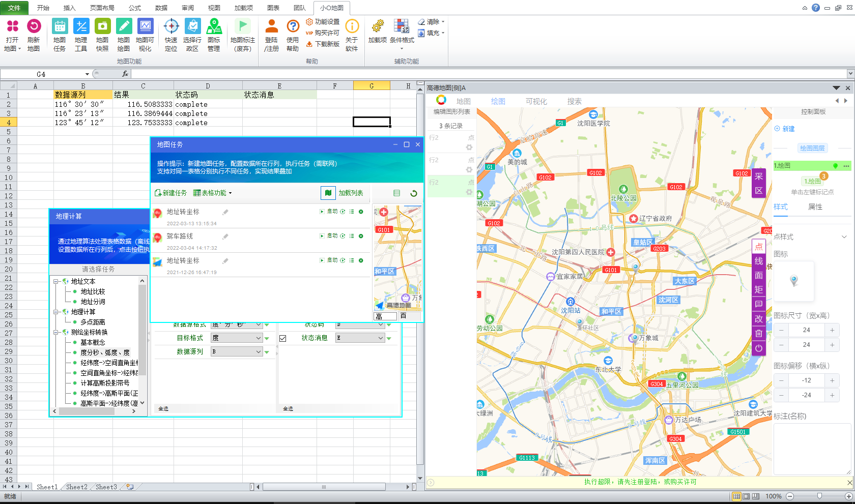Image resolution: width=855 pixels, height=504 pixels.
Task: Toggle the green visibility dot on 1.绘图 layer
Action: click(835, 166)
